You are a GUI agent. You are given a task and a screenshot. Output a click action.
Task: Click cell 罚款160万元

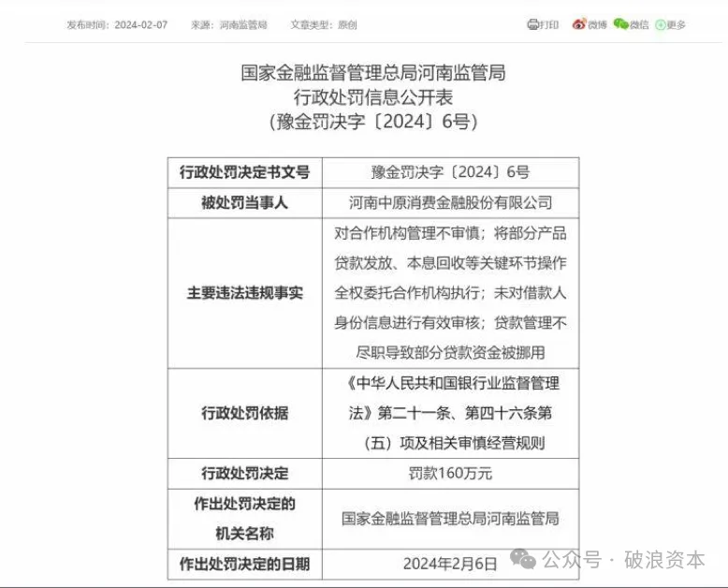(x=450, y=473)
